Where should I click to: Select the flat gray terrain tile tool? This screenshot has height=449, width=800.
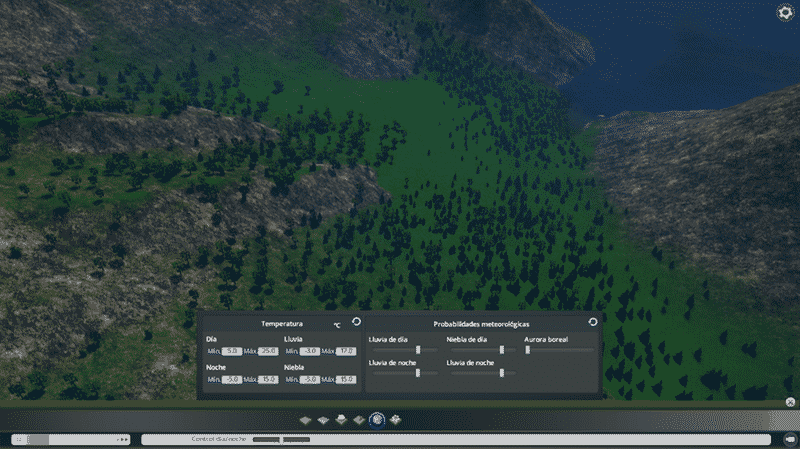coord(306,420)
